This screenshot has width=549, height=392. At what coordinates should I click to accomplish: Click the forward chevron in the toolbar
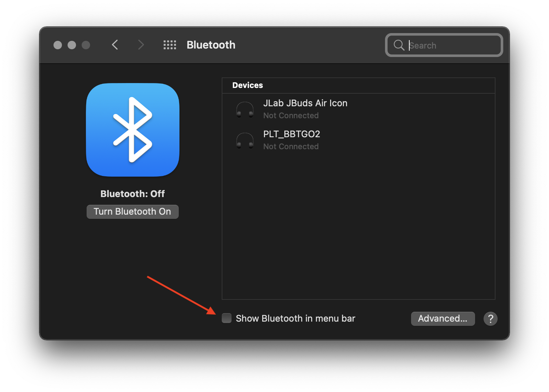coord(141,45)
